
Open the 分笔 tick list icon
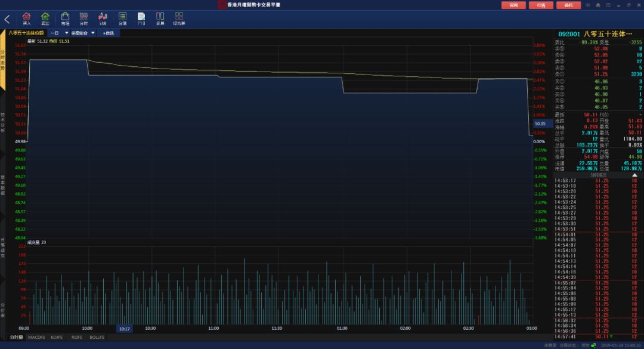[x=122, y=19]
